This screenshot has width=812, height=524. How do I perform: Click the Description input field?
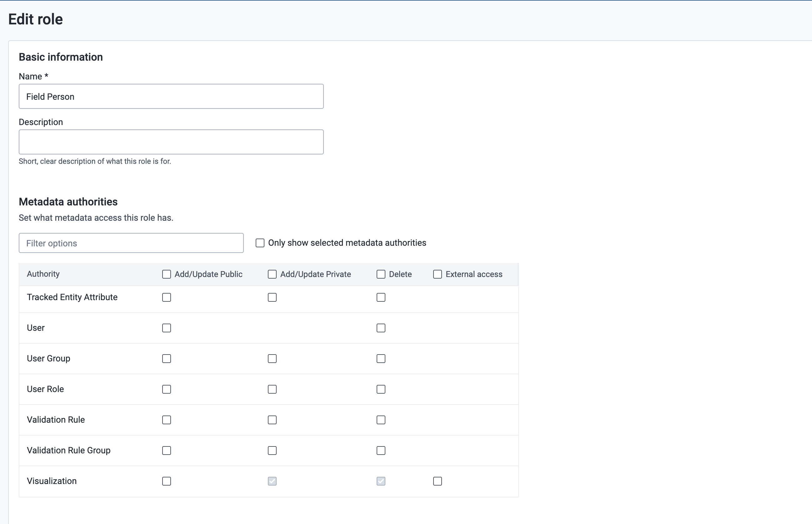coord(171,142)
